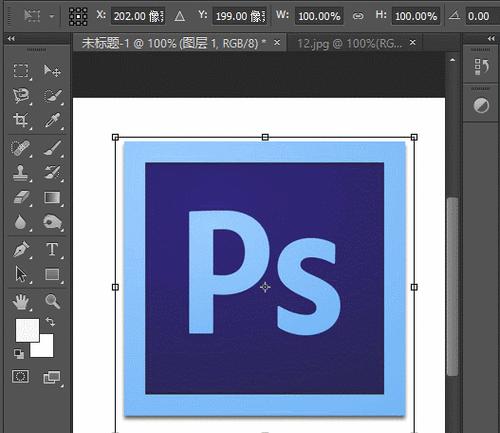The image size is (500, 433).
Task: Reset default foreground and background colors
Action: (x=19, y=354)
